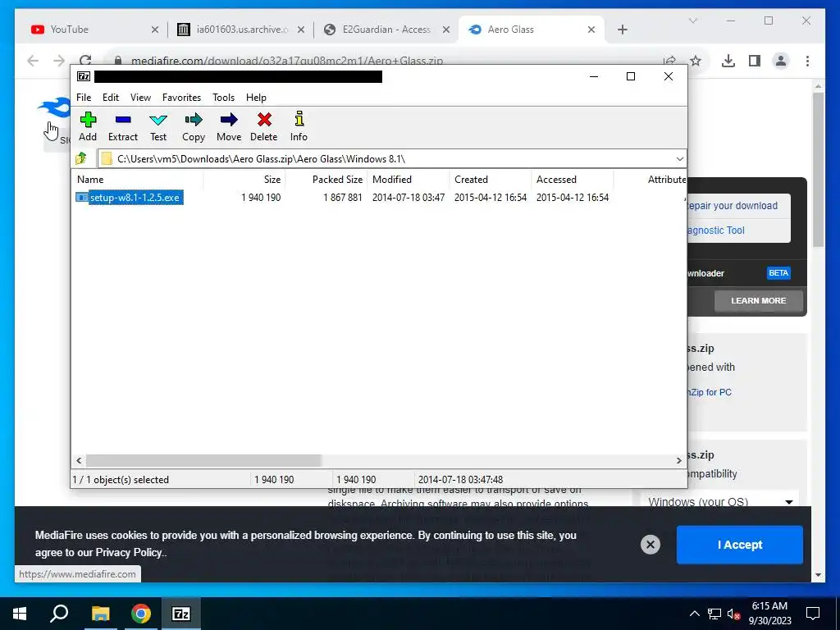Share this page icon in address bar
The image size is (840, 630).
[x=669, y=61]
